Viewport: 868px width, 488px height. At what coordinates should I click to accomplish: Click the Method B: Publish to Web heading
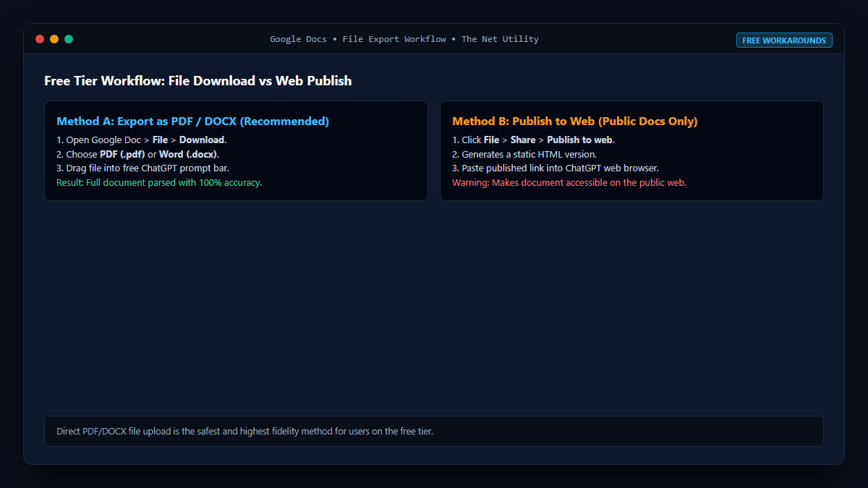click(575, 121)
